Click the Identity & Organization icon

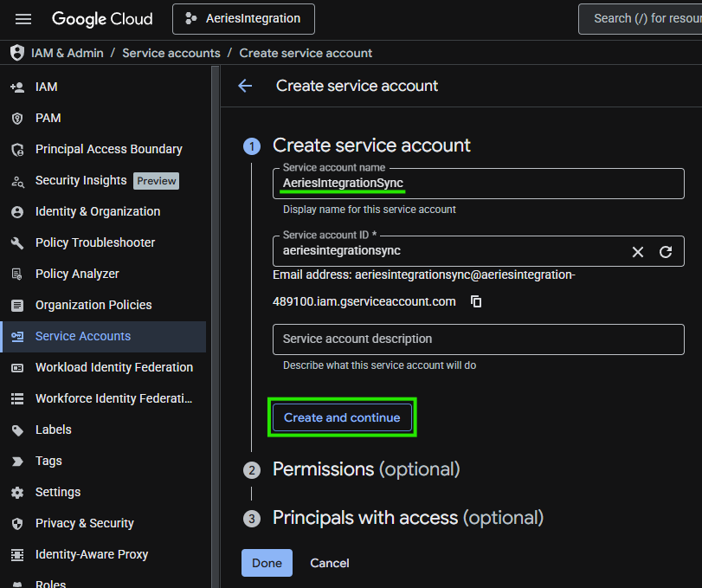point(17,212)
